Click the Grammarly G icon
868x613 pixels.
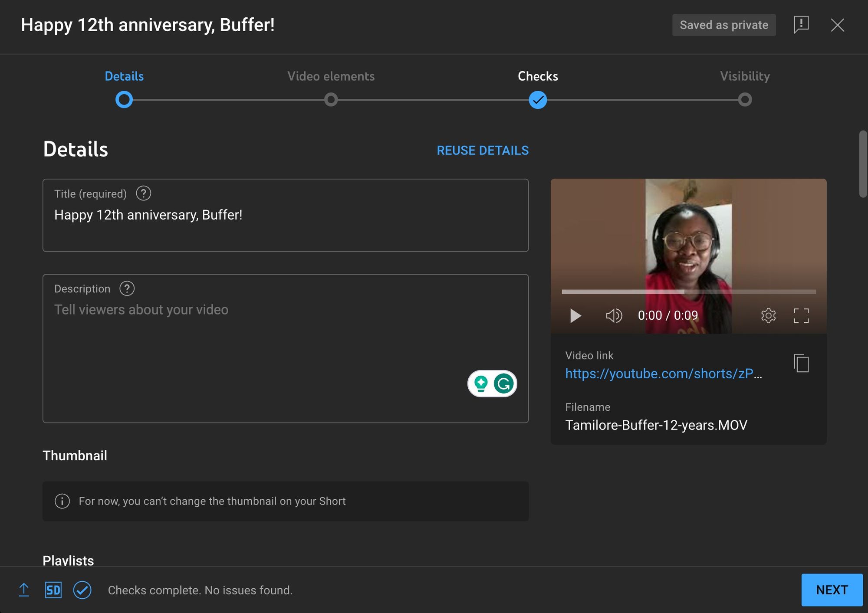(503, 384)
